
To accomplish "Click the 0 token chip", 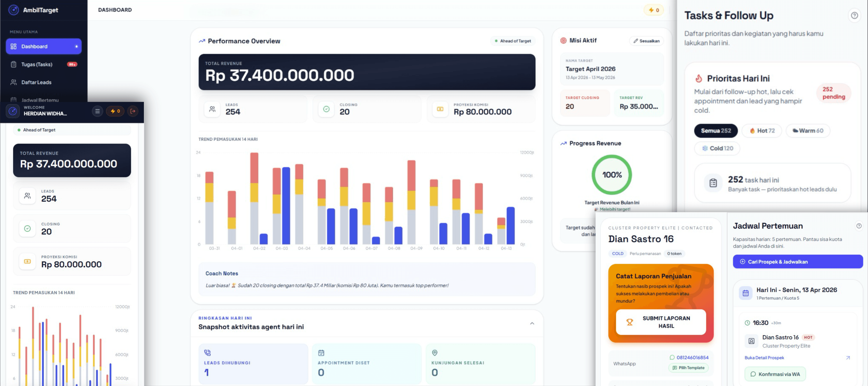I will [x=674, y=253].
